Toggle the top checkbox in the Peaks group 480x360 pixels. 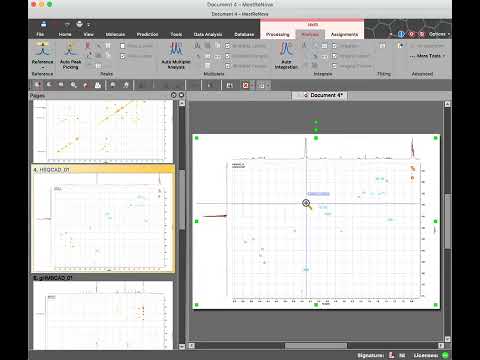pyautogui.click(x=123, y=46)
